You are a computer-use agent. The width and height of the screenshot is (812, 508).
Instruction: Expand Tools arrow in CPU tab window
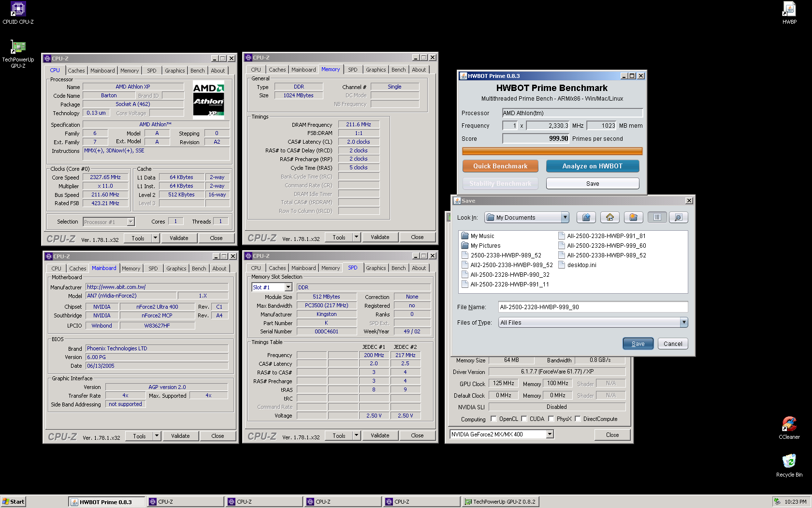pos(155,238)
